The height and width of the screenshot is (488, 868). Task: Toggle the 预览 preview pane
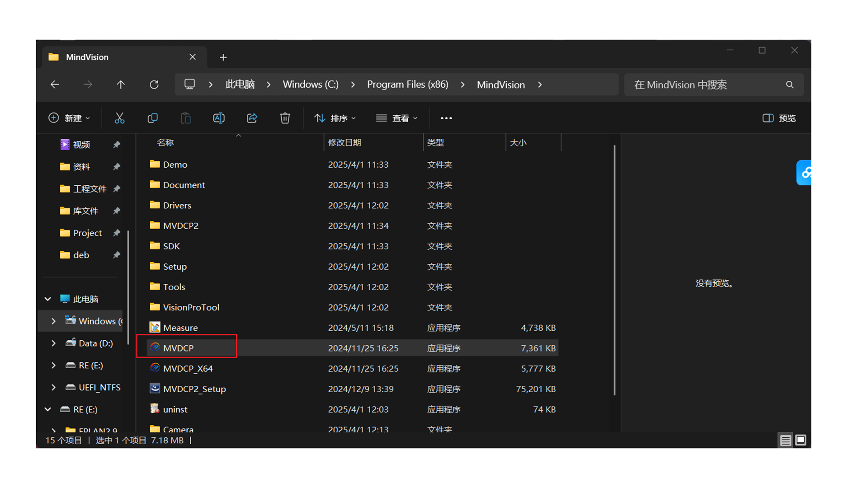(779, 118)
